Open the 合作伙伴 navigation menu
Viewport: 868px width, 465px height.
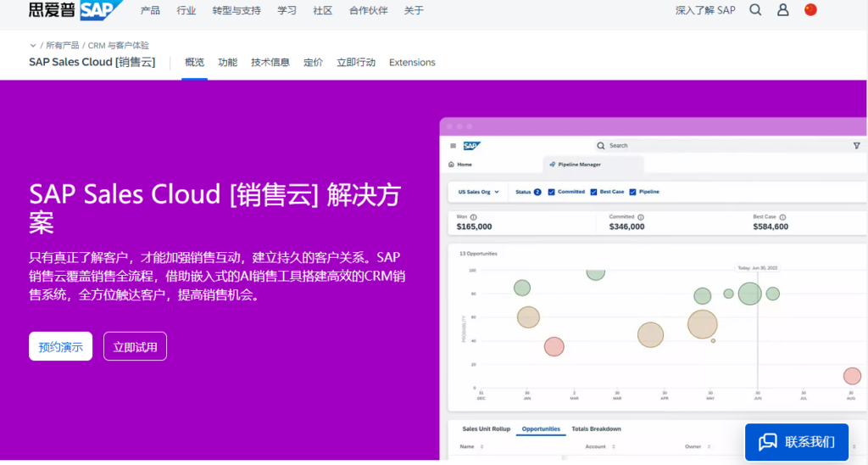pos(368,10)
